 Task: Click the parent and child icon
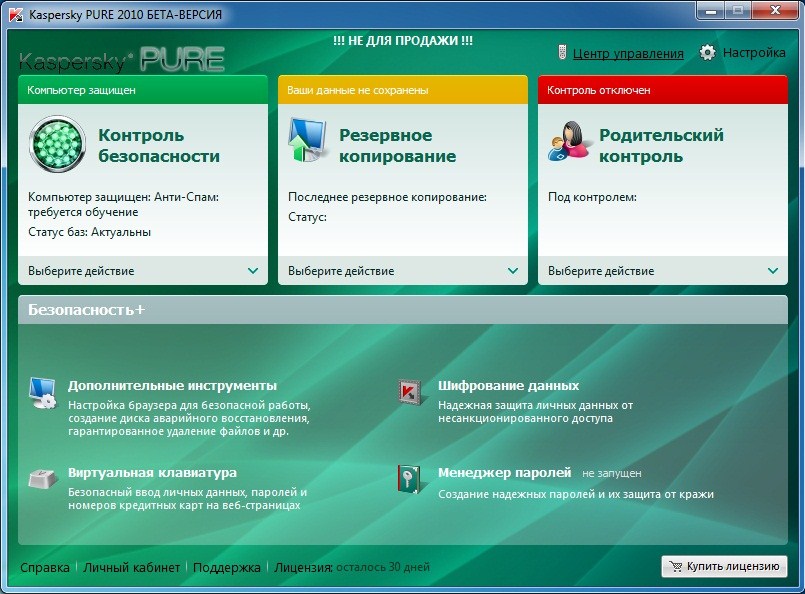[568, 141]
